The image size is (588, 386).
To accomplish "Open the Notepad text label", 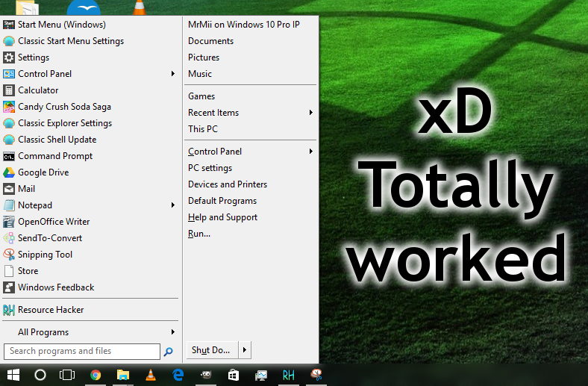I will tap(35, 205).
